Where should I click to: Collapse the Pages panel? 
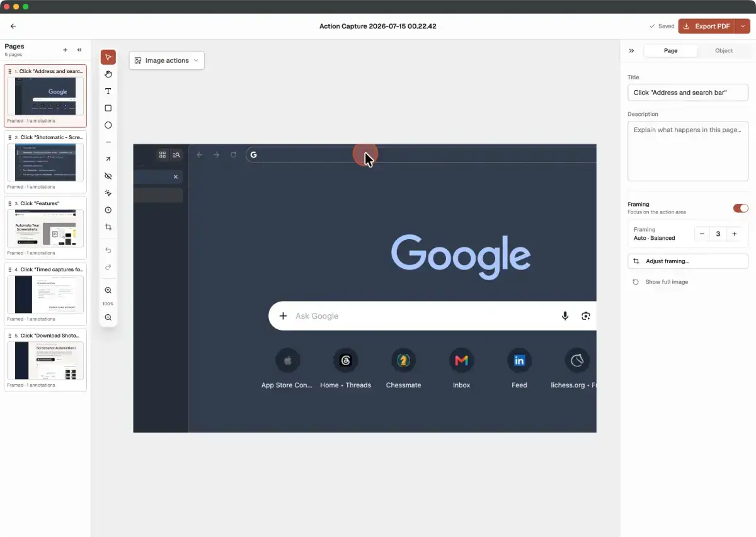[x=79, y=50]
